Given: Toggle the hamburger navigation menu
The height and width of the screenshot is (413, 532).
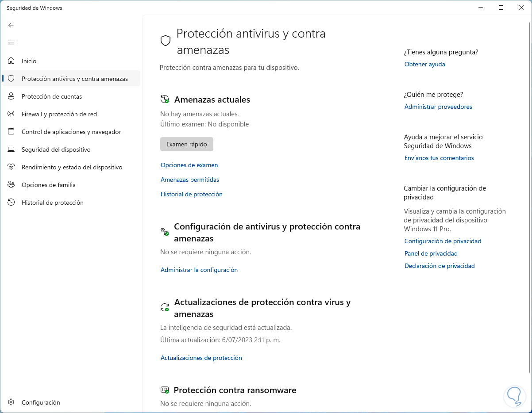Looking at the screenshot, I should tap(11, 43).
